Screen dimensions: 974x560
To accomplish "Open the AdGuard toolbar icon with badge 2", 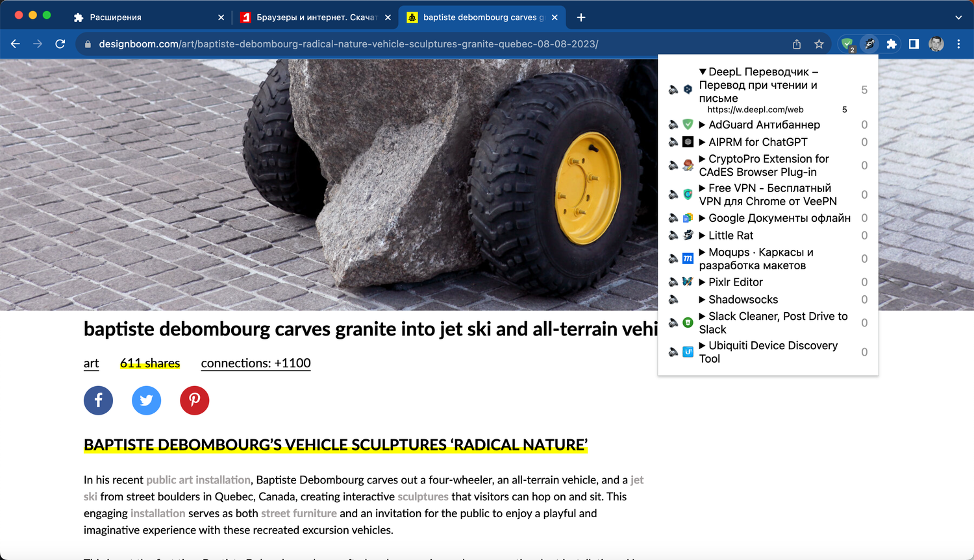I will tap(847, 44).
